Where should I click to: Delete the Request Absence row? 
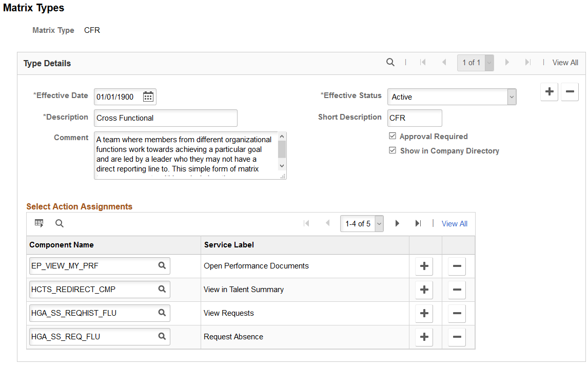click(x=457, y=337)
